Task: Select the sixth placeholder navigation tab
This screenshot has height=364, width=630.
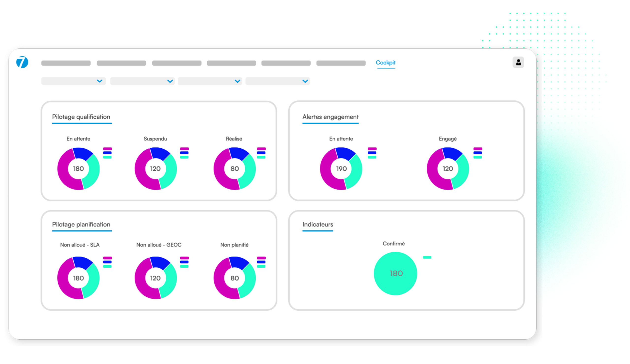Action: pos(341,63)
